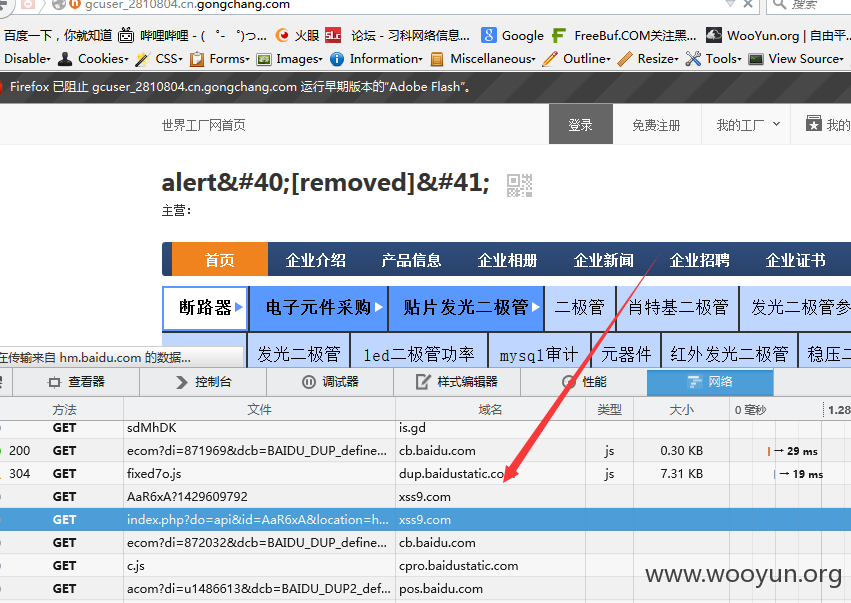
Task: Open the Resize toolbar menu
Action: (648, 59)
